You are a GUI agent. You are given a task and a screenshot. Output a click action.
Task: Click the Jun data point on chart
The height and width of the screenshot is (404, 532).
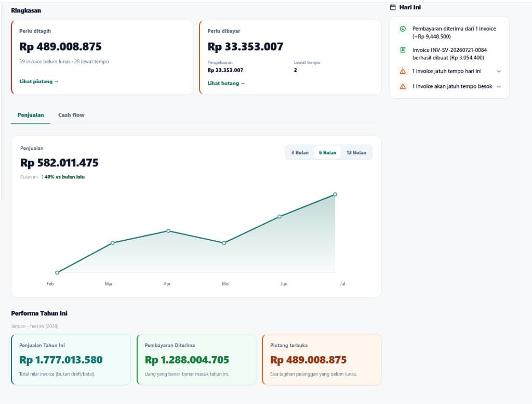coord(280,217)
